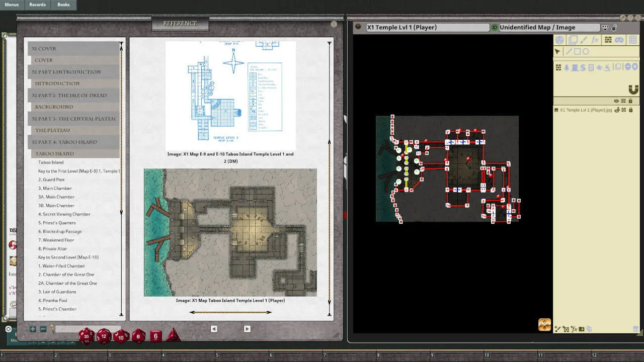The width and height of the screenshot is (644, 362).
Task: Open the Menus menu
Action: pos(12,5)
